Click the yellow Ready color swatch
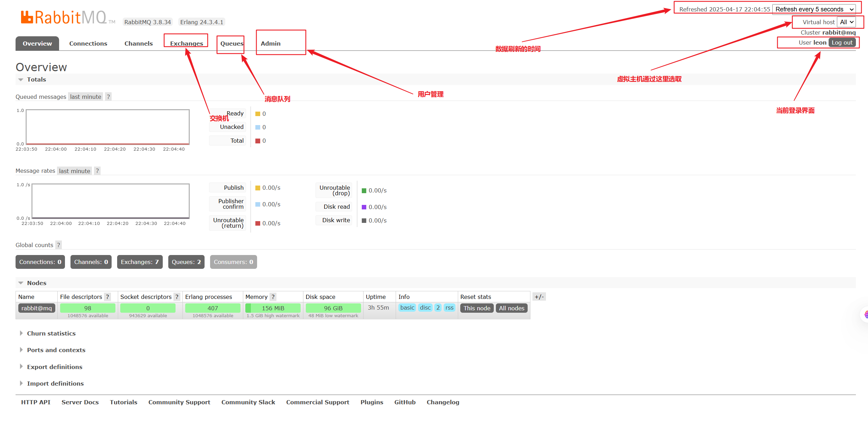This screenshot has height=434, width=868. (258, 114)
